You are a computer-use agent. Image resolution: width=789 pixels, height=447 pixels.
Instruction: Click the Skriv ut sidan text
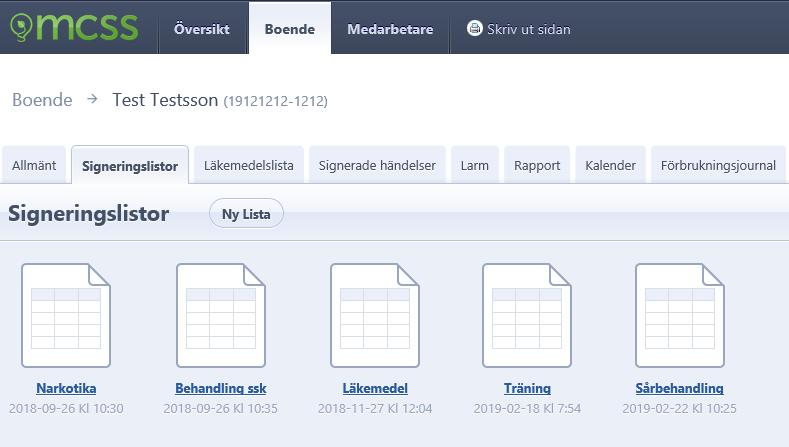pos(529,29)
